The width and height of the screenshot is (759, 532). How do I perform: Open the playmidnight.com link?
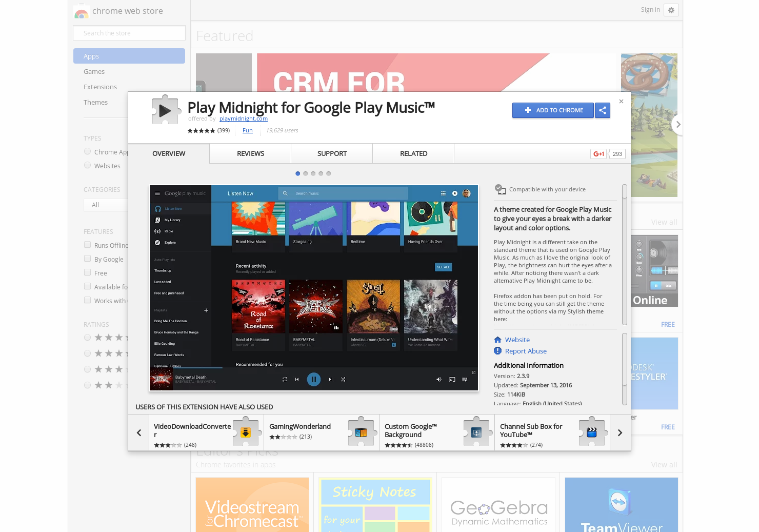(x=243, y=119)
